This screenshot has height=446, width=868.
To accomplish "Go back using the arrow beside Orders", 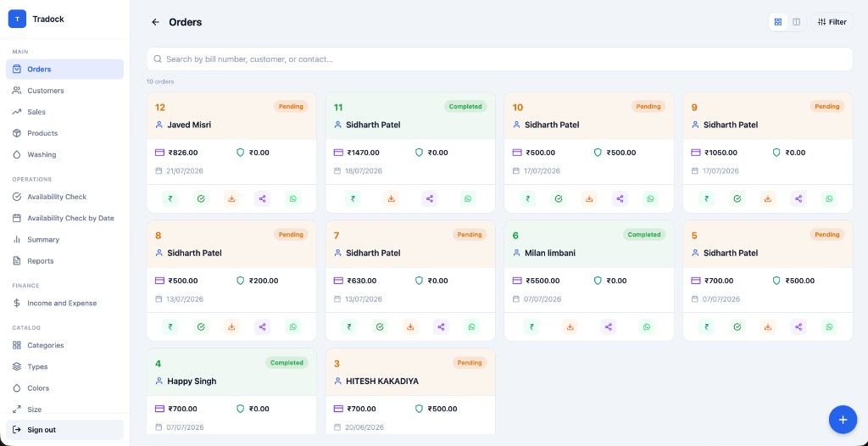I will (156, 22).
